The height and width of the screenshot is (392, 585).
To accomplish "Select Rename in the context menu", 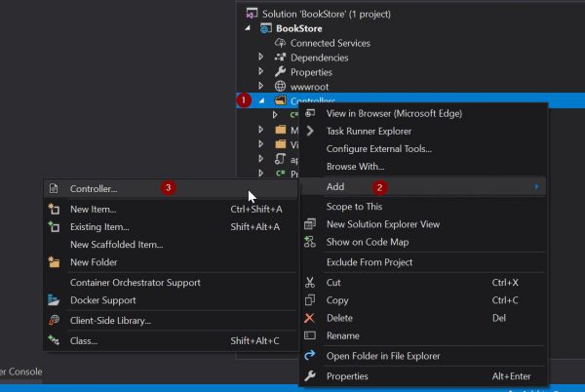I will tap(342, 335).
